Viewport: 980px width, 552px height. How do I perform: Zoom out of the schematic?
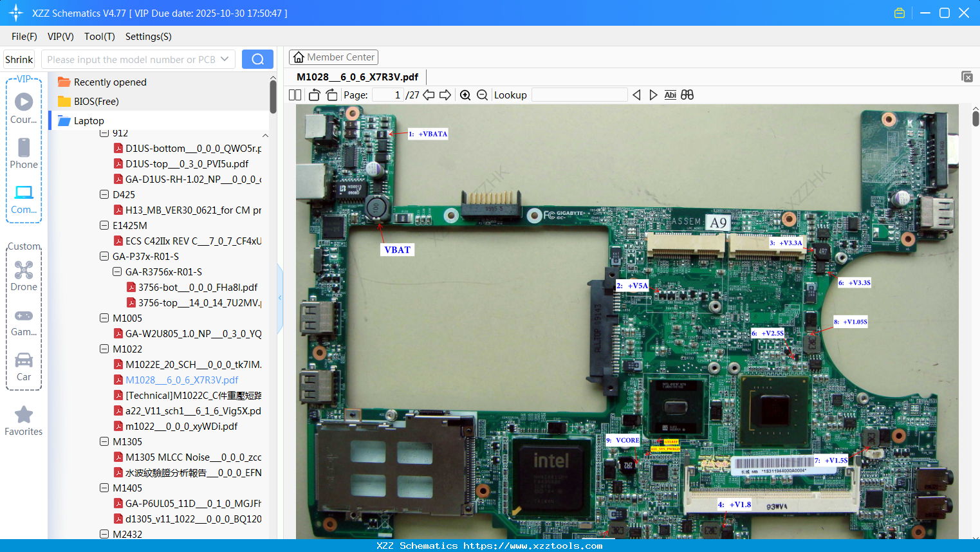[x=483, y=95]
